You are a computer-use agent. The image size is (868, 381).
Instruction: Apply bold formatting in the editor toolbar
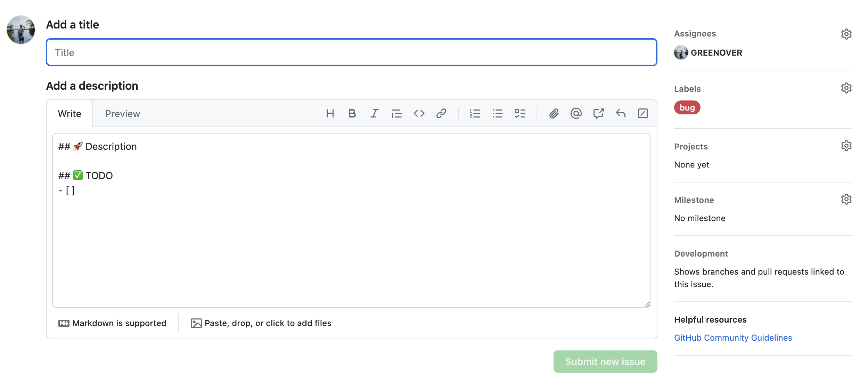352,114
